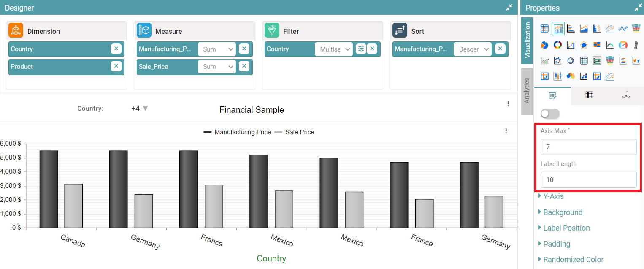Open the Country +4 filter dropdown

point(140,109)
